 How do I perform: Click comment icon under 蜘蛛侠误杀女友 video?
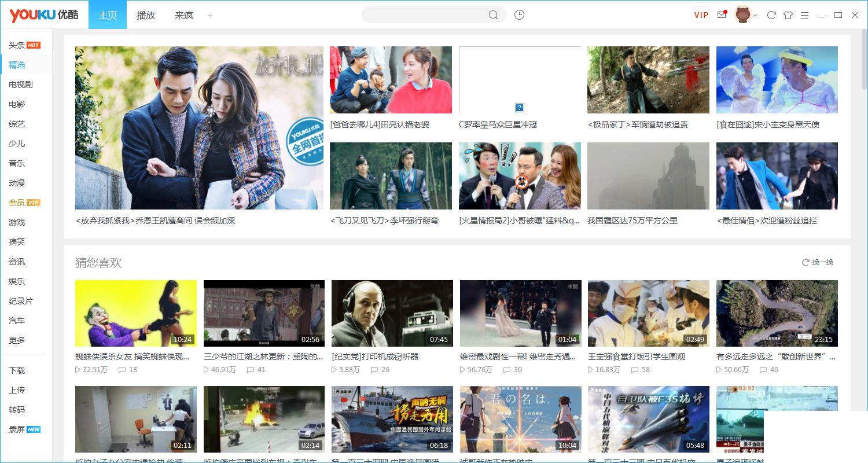(122, 369)
